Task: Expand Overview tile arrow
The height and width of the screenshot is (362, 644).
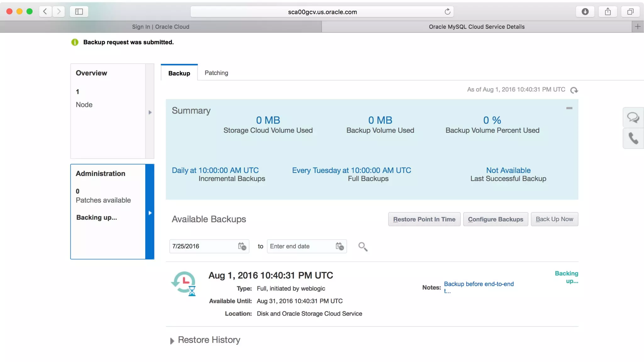Action: [150, 112]
